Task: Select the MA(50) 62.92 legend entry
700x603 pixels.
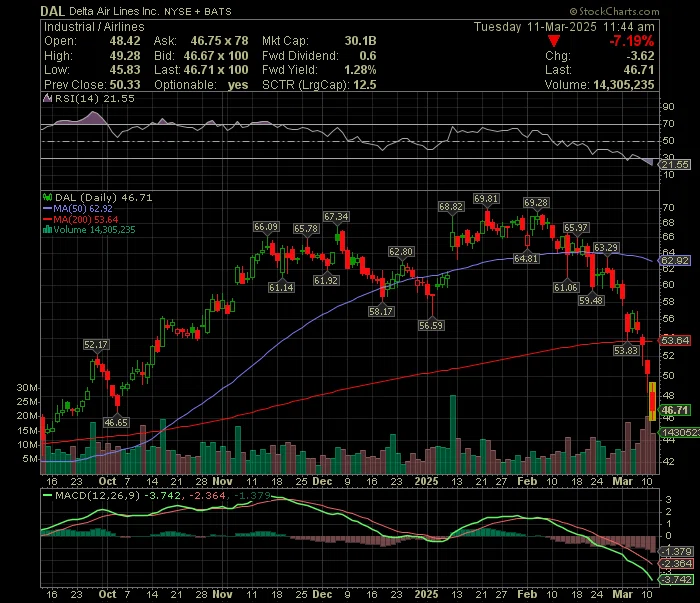Action: point(78,208)
